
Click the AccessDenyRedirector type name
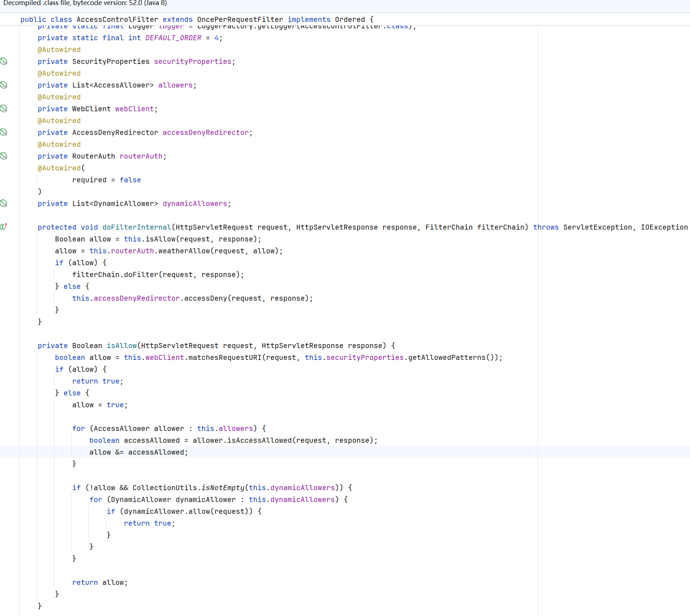(x=115, y=133)
